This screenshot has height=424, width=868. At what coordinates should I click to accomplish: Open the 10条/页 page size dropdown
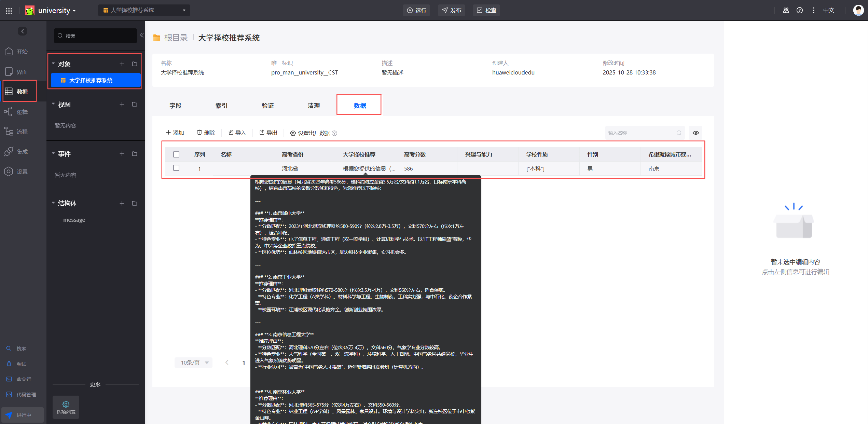194,363
